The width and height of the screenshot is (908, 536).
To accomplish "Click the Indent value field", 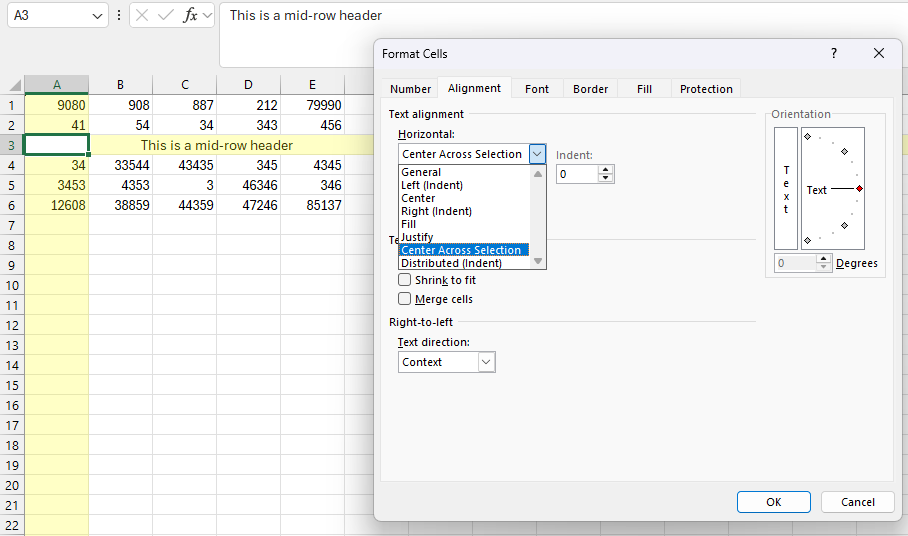I will (x=577, y=174).
